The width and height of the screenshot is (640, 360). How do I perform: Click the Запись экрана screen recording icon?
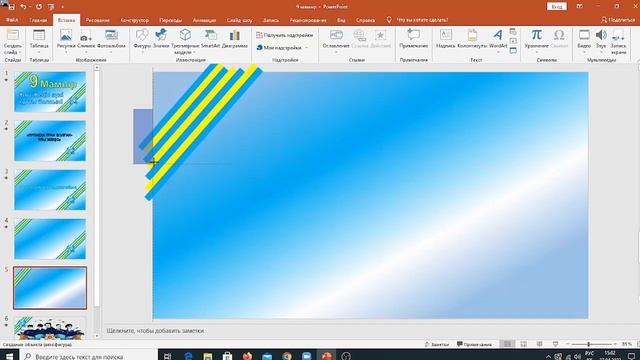618,36
